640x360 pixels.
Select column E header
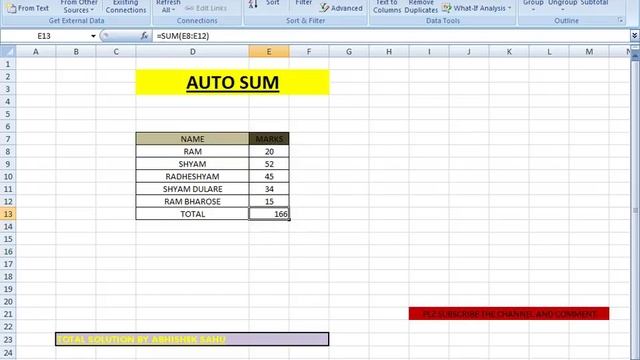pos(269,51)
